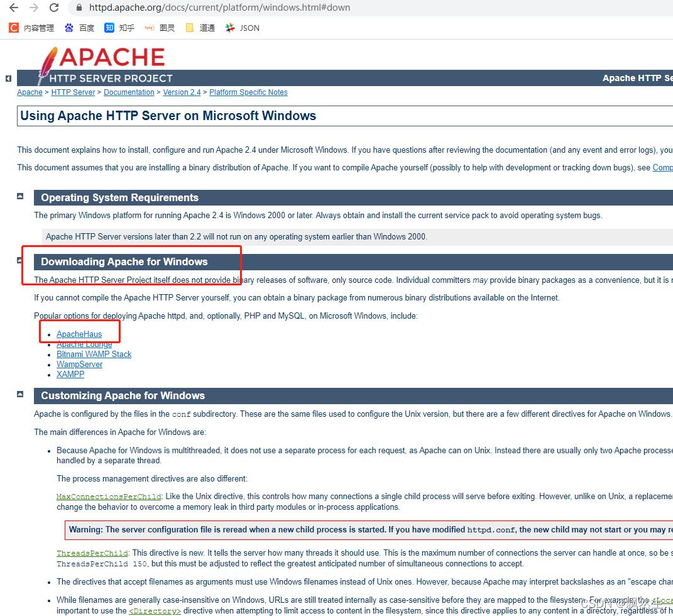Screen dimensions: 673x616
Task: Open the Apache Lounge link
Action: tap(84, 344)
